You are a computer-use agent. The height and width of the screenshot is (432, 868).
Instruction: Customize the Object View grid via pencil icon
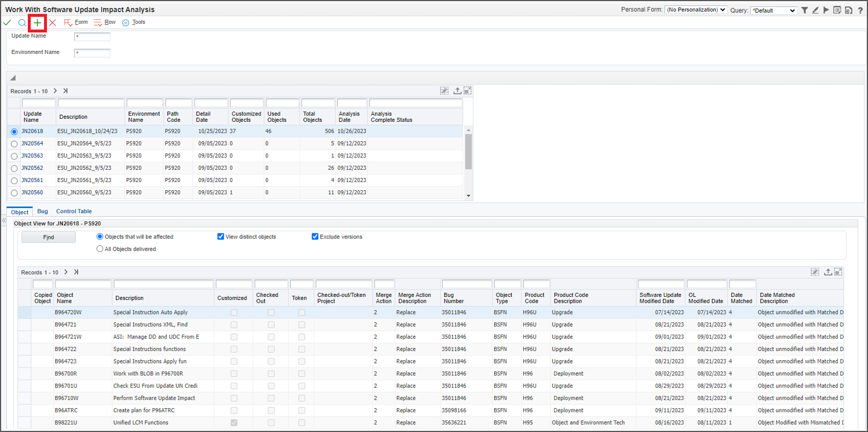[x=815, y=272]
